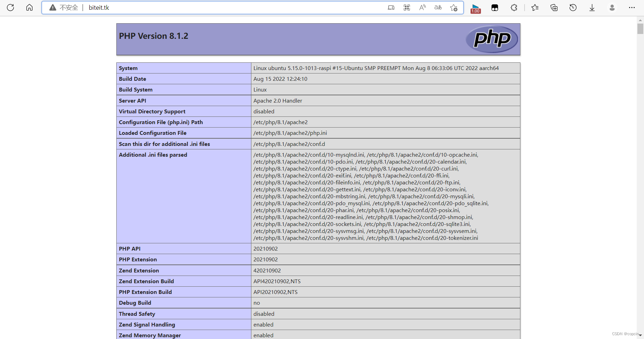644x339 pixels.
Task: Click the 'PHP Extension Build' label
Action: click(x=145, y=292)
